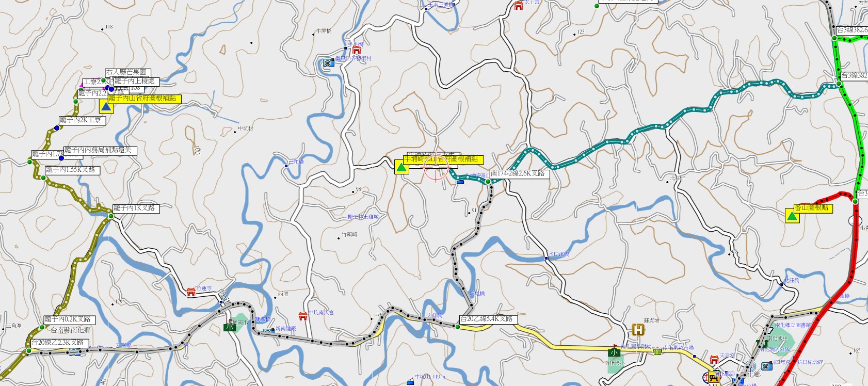Select the 南174-2線2.6K叉路 waypoint label

pyautogui.click(x=520, y=174)
